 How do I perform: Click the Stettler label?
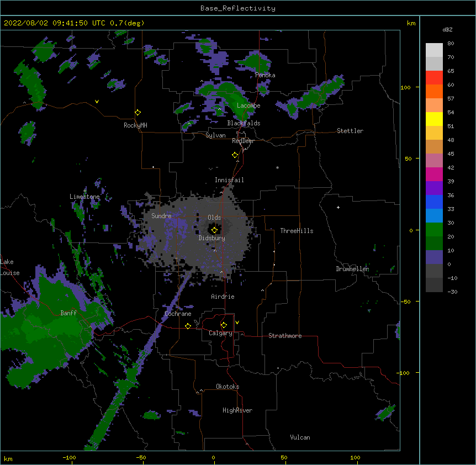pyautogui.click(x=350, y=131)
